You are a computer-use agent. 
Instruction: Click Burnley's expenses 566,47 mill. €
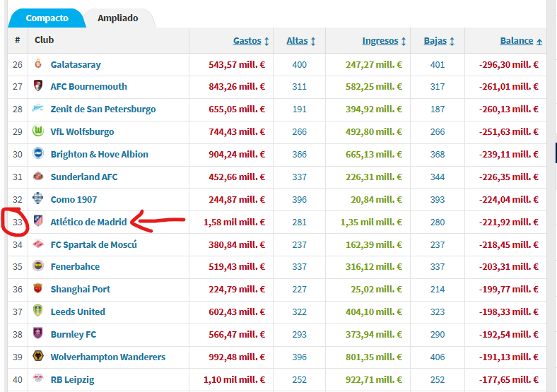coord(237,335)
